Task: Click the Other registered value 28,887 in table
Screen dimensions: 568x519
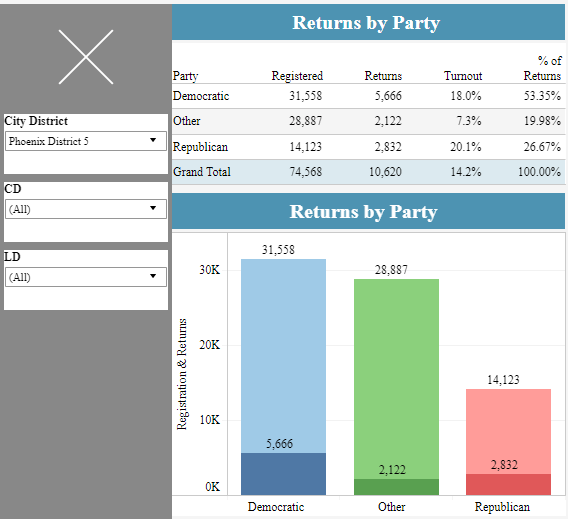Action: click(x=305, y=121)
